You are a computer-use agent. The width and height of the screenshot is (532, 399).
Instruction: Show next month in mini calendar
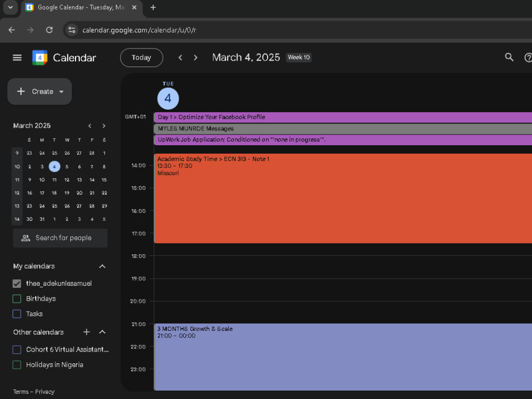104,126
